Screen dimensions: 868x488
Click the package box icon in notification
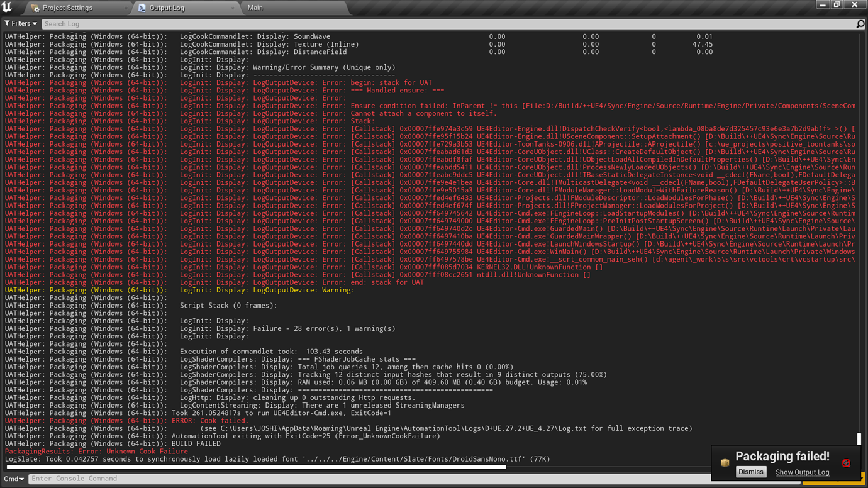click(725, 463)
